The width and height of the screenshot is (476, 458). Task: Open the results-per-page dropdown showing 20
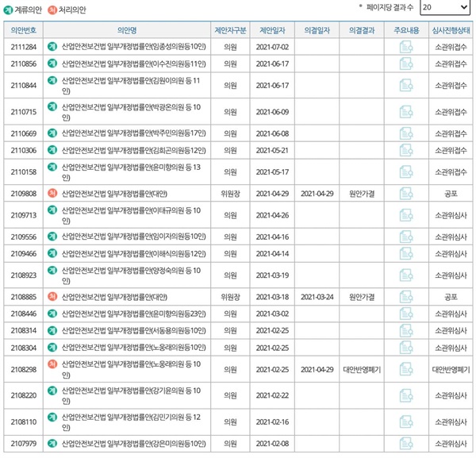coord(445,7)
